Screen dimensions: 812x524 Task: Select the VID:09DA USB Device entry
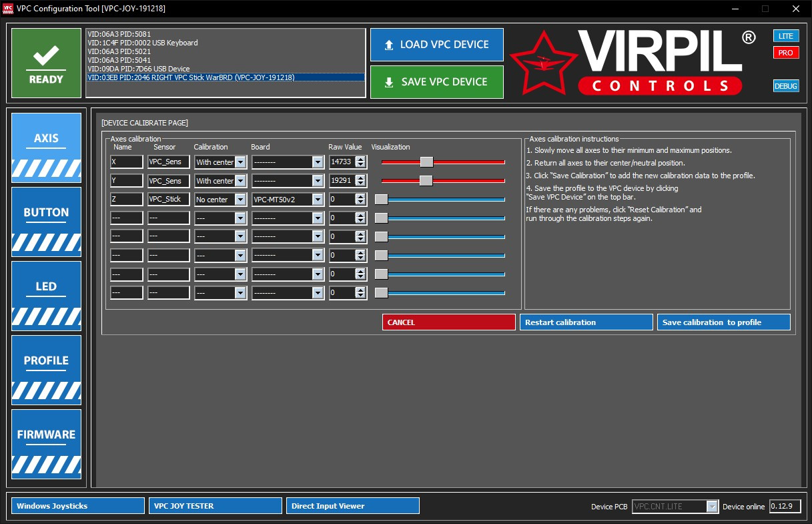(x=226, y=69)
